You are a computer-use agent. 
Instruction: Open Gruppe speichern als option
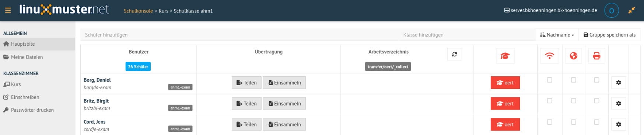[609, 35]
